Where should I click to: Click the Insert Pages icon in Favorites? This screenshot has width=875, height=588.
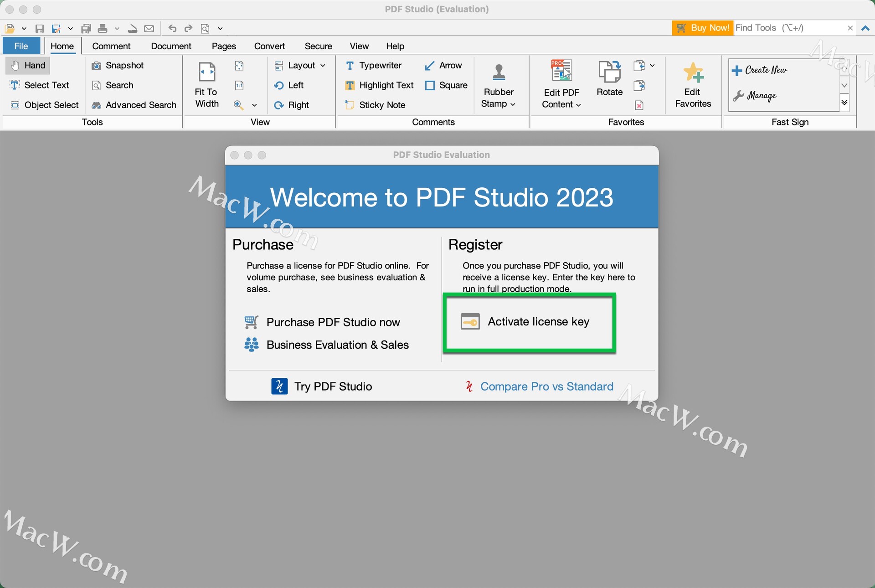[639, 66]
